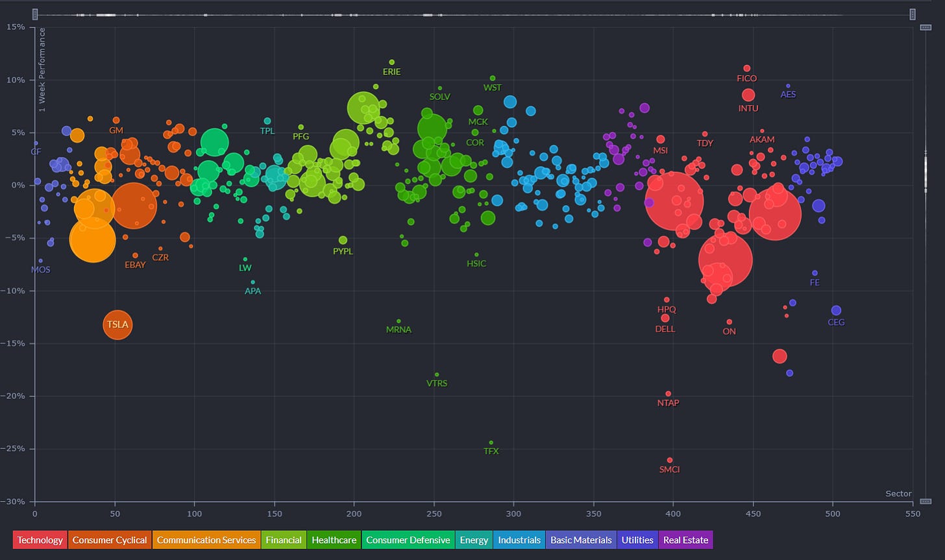Toggle the Technology sector legend item

(x=40, y=540)
